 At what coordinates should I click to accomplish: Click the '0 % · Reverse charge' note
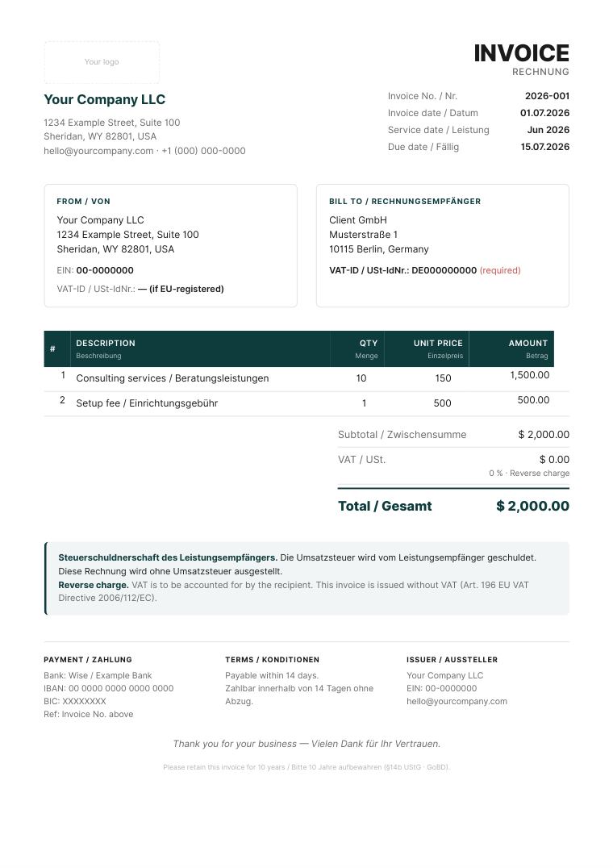[529, 474]
